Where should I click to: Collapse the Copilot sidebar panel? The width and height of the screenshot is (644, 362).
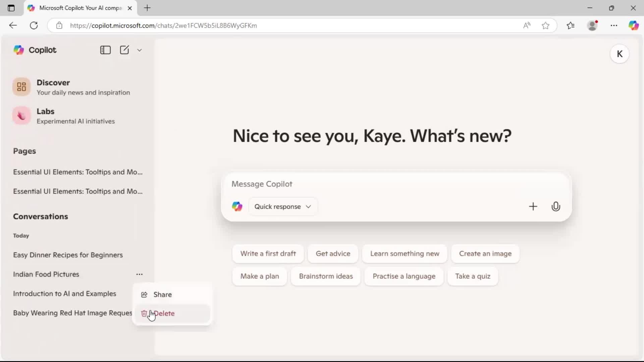point(105,50)
